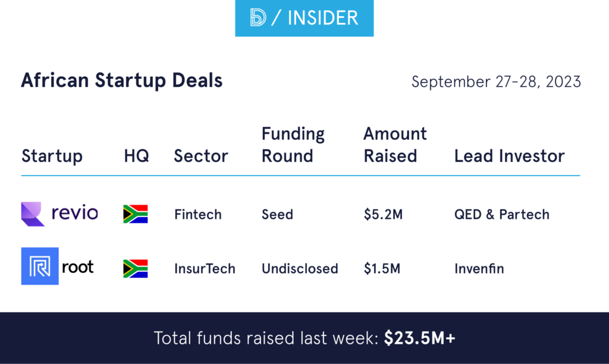Click the Amount Raised column header
The width and height of the screenshot is (609, 364).
tap(395, 145)
